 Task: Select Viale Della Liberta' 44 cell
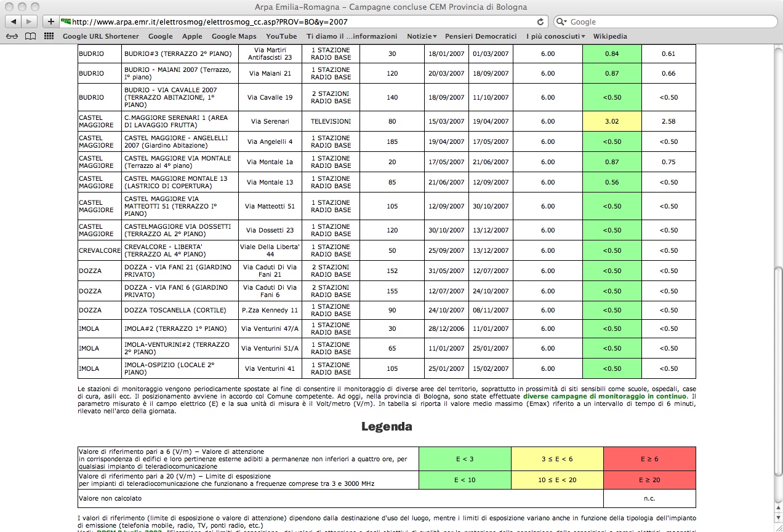[270, 250]
